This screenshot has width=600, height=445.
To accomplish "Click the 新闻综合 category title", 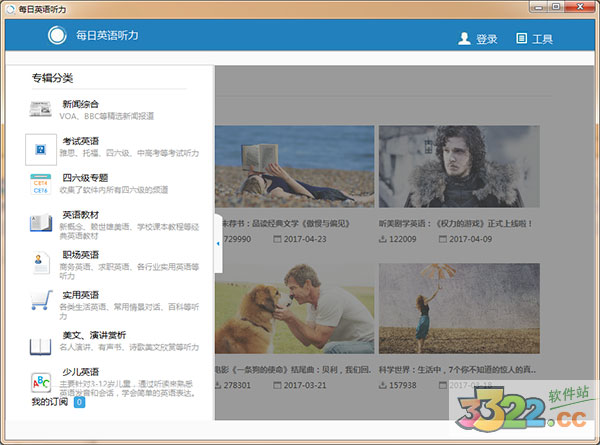I will click(x=81, y=104).
